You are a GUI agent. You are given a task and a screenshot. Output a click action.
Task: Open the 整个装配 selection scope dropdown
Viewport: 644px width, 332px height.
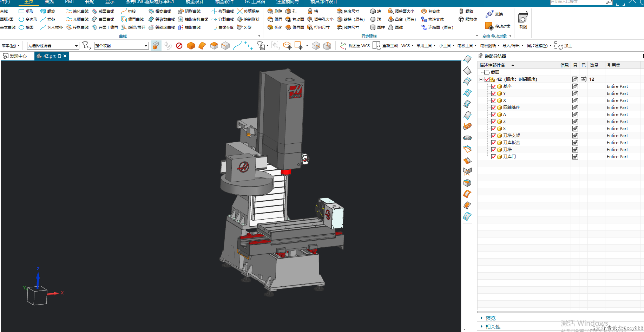tap(121, 46)
